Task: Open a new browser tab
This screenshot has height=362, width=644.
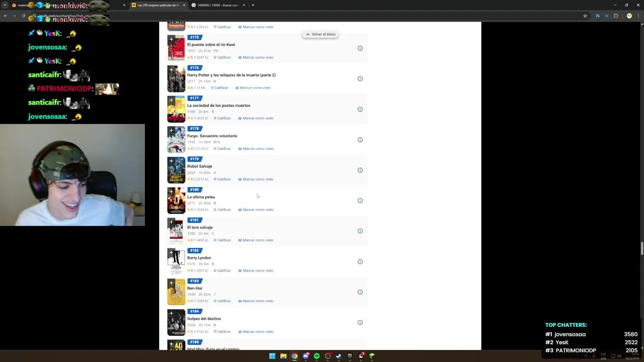Action: coord(253,5)
